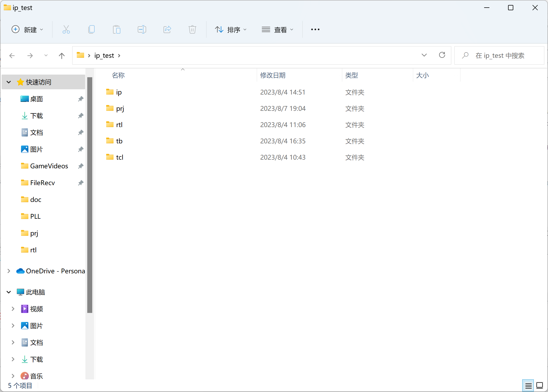Click ip_test in the address breadcrumb
Image resolution: width=548 pixels, height=392 pixels.
(x=104, y=56)
